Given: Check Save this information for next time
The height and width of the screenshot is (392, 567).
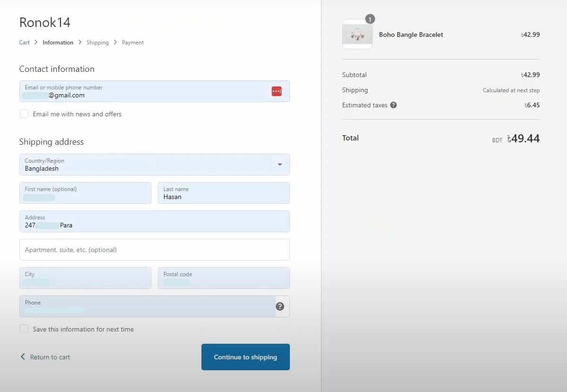Looking at the screenshot, I should tap(24, 329).
